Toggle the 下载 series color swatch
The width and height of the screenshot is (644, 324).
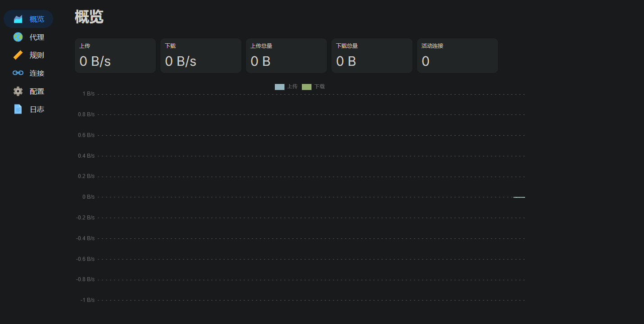[x=306, y=87]
